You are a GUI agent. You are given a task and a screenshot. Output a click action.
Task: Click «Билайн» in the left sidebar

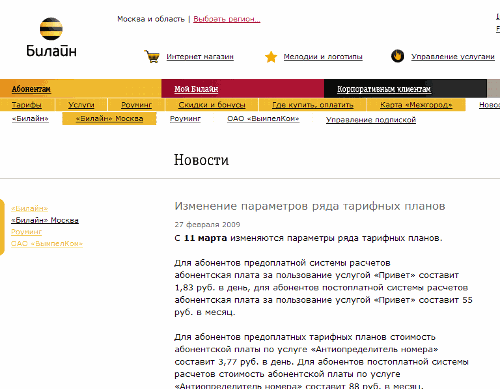(30, 209)
